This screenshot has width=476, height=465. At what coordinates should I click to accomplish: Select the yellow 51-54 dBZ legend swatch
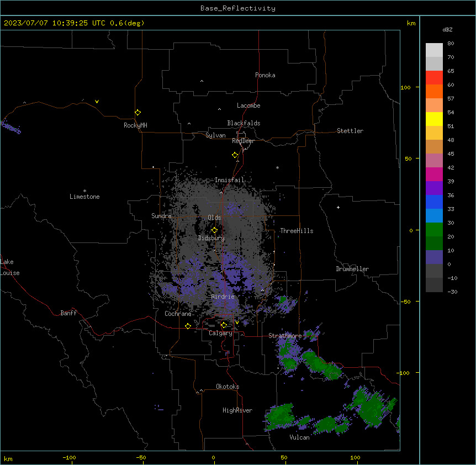[x=434, y=119]
